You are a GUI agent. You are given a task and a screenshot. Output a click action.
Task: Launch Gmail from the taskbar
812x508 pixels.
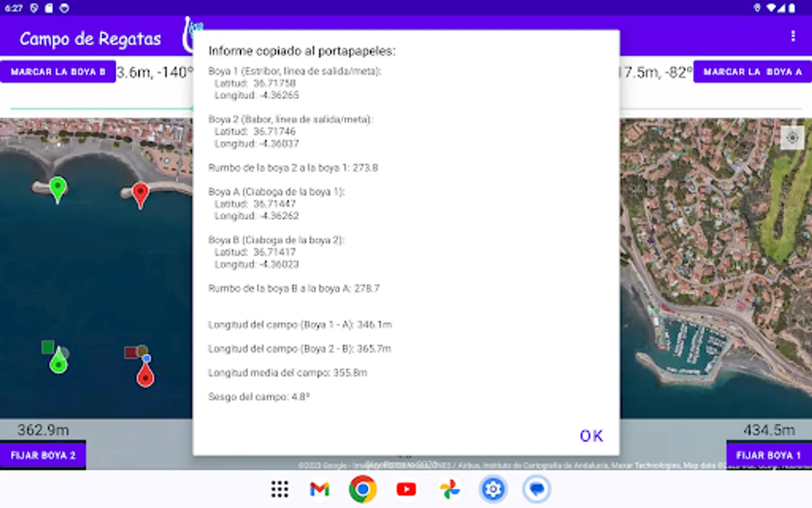[320, 489]
